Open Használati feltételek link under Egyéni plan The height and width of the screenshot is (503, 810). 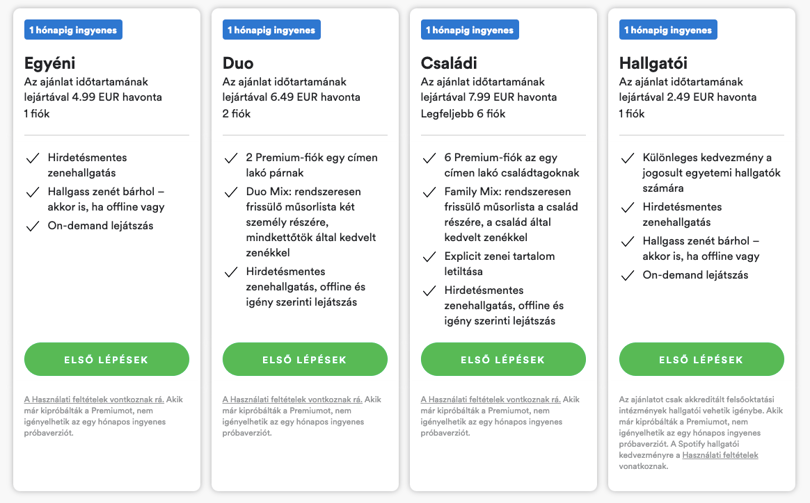point(94,399)
